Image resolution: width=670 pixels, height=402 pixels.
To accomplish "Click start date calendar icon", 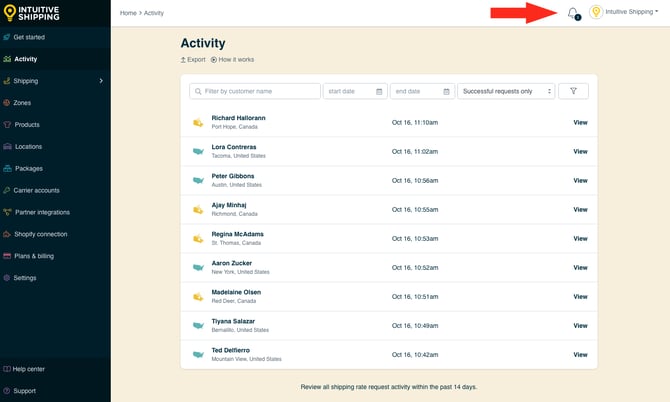I will (x=379, y=91).
